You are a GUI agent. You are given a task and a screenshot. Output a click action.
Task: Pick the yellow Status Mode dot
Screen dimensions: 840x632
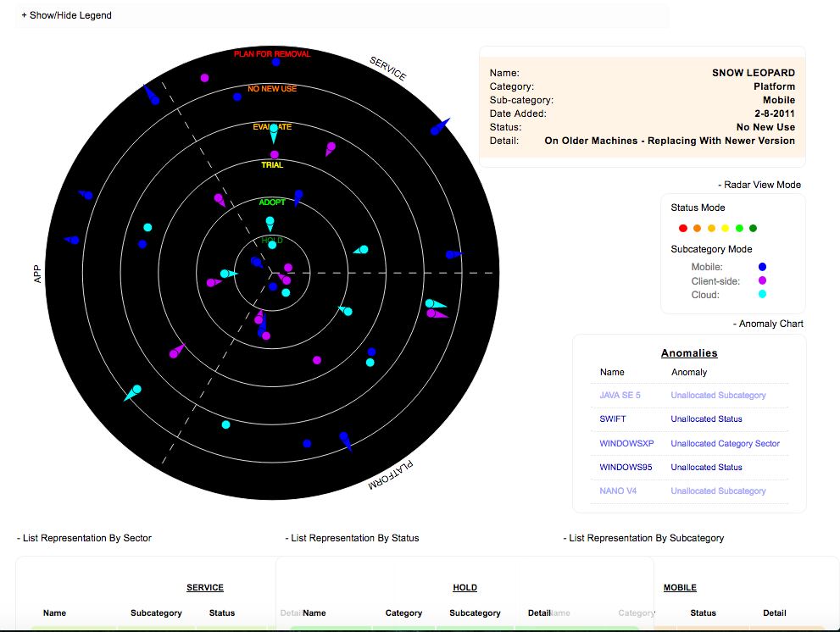click(x=726, y=228)
